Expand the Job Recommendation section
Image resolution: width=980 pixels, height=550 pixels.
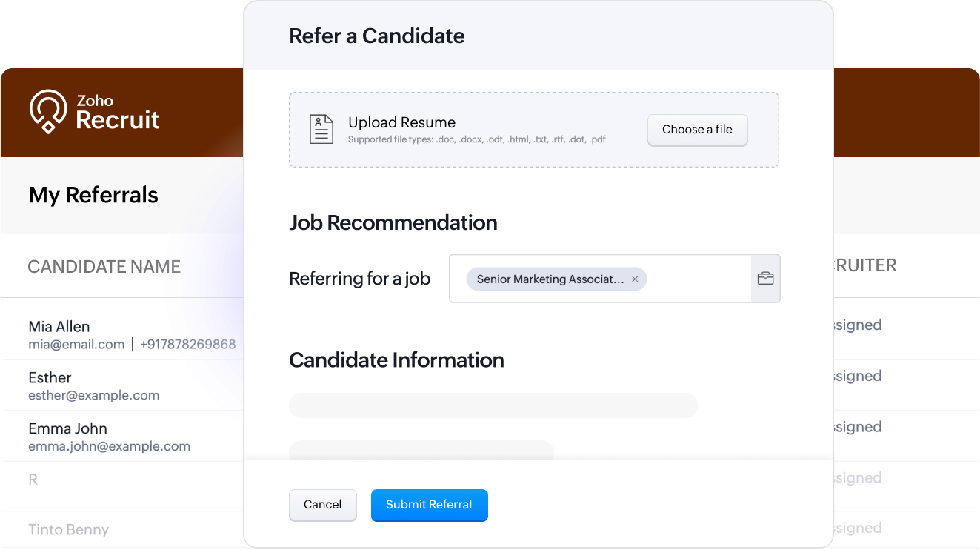click(393, 222)
